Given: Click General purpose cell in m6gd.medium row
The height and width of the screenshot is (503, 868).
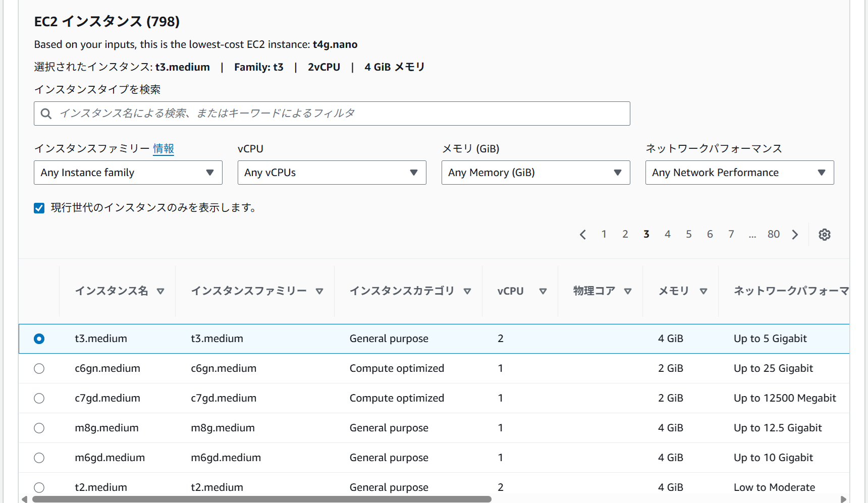Looking at the screenshot, I should (389, 458).
